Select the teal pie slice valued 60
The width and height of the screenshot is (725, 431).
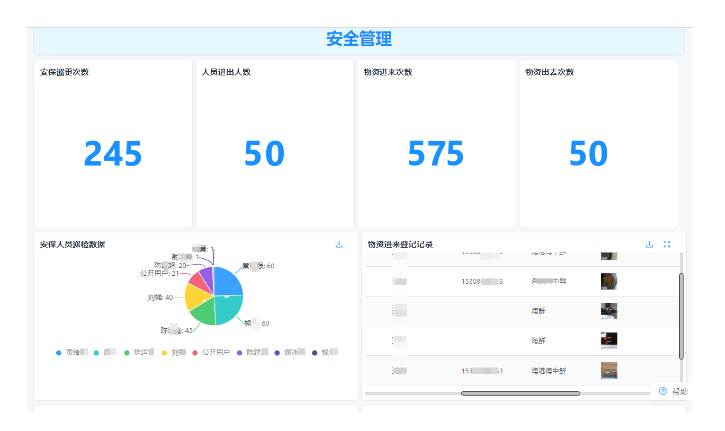click(229, 310)
